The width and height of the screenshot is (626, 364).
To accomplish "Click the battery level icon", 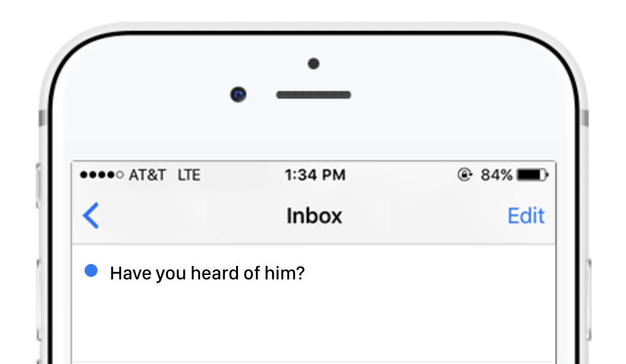I will (532, 175).
